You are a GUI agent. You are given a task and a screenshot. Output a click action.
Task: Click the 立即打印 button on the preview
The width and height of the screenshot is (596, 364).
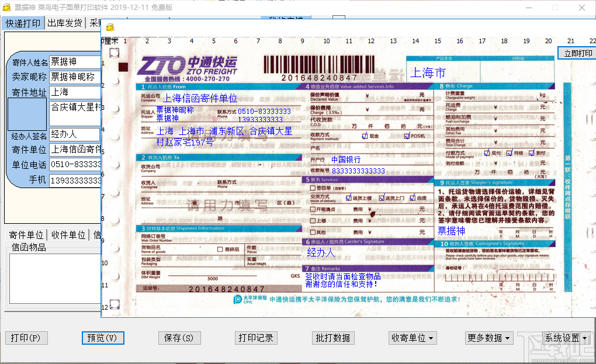[x=577, y=53]
